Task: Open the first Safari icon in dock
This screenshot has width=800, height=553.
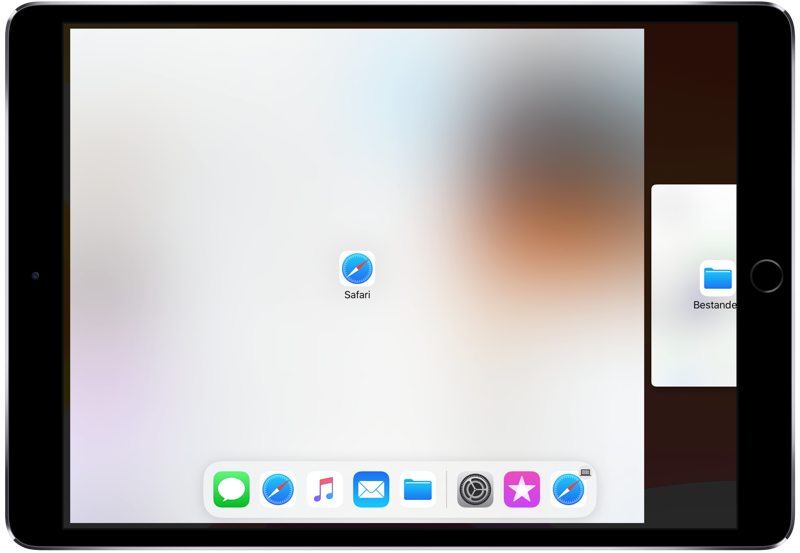Action: tap(278, 489)
